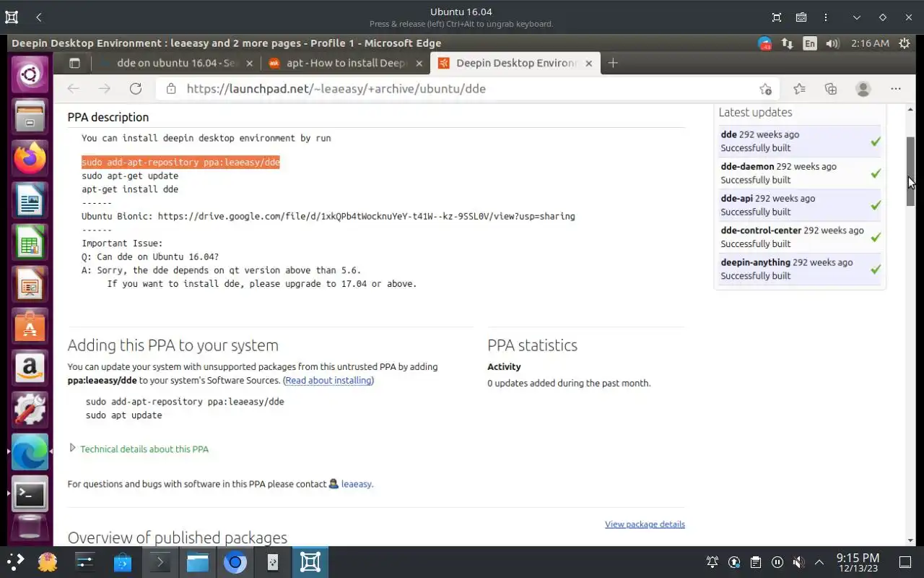Screen dimensions: 924x578
Task: Show desktop button in KDE panel
Action: 905,562
